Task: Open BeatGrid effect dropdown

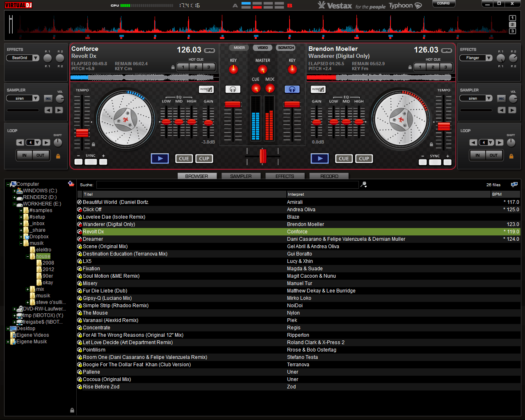Action: click(x=36, y=58)
